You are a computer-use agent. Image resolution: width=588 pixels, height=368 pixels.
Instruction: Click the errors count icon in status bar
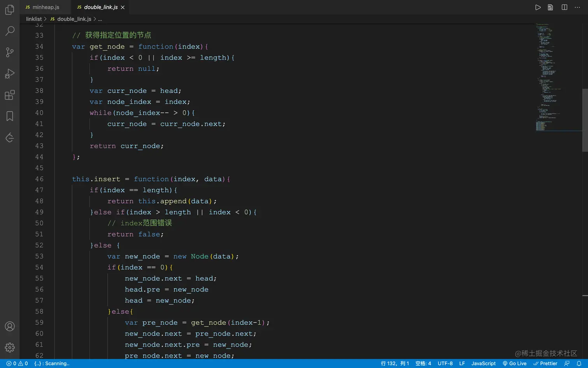click(9, 363)
